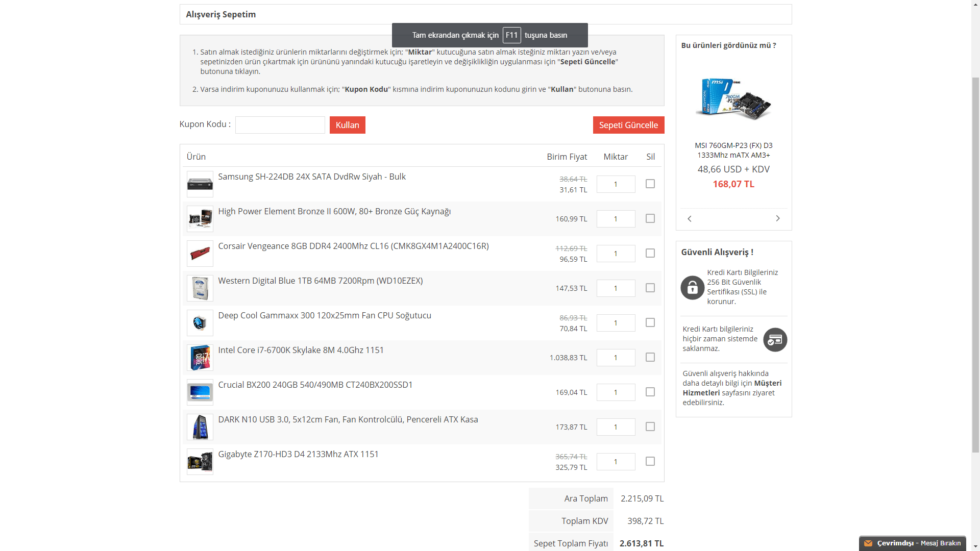This screenshot has height=551, width=980.
Task: Click the quantity field for High Power Element PSU
Action: point(616,219)
